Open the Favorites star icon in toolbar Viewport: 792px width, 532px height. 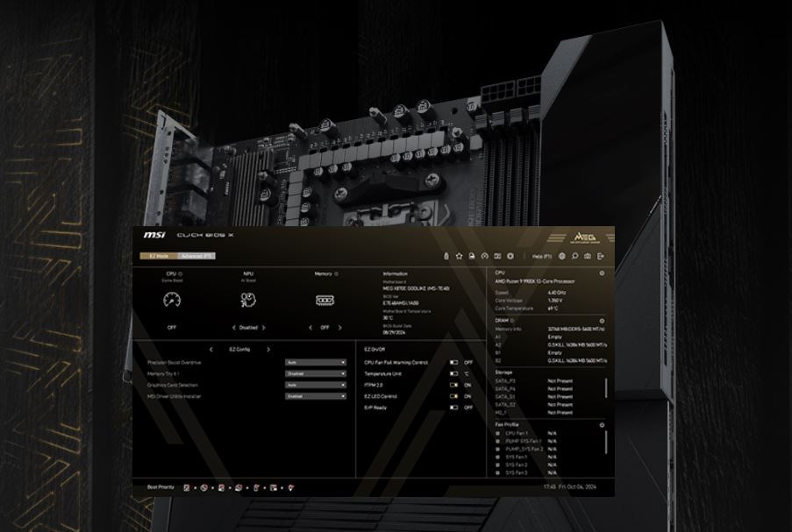[459, 256]
